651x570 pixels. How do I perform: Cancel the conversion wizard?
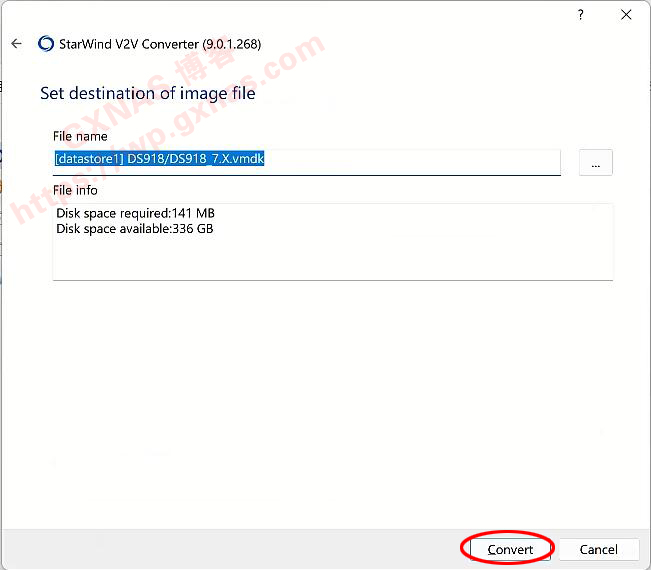tap(598, 549)
